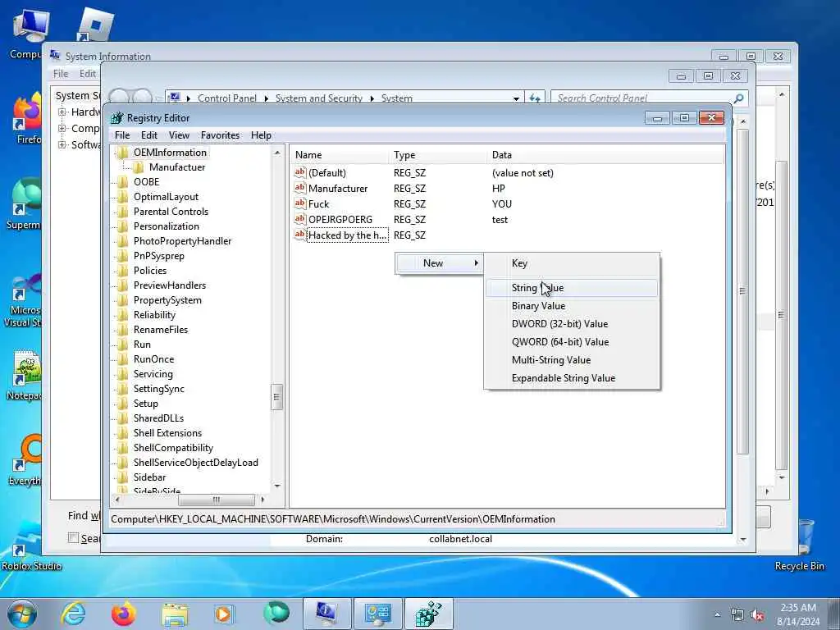840x630 pixels.
Task: Create a QWORD (64-bit) Value
Action: pyautogui.click(x=572, y=342)
